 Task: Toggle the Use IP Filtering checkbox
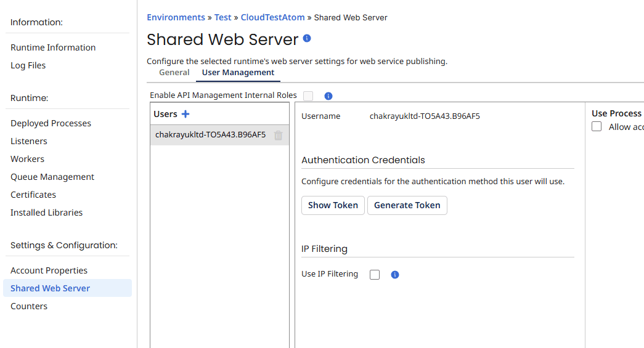(375, 275)
